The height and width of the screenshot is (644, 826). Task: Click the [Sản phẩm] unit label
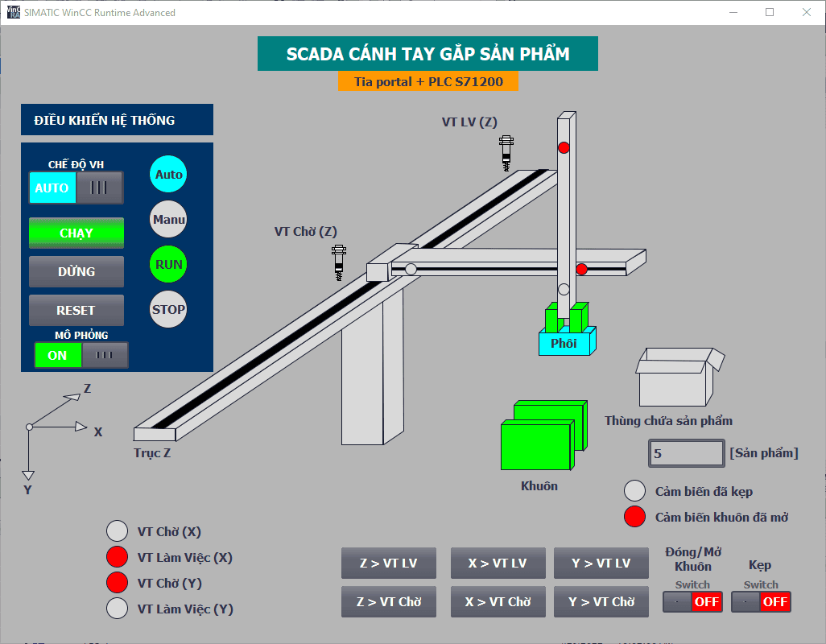(x=764, y=453)
